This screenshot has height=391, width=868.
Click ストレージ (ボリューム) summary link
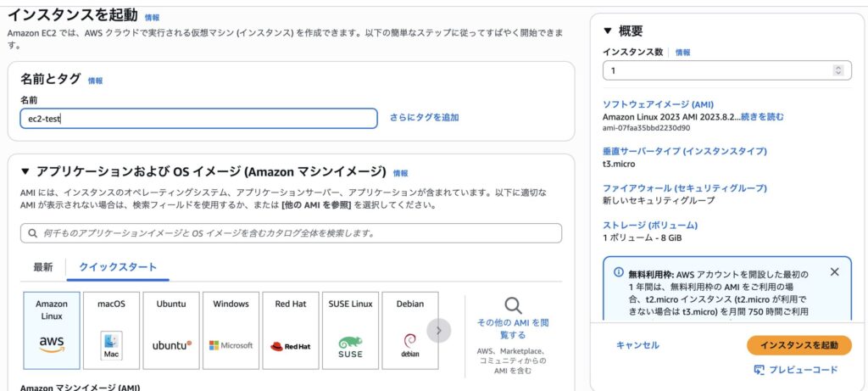click(x=650, y=226)
